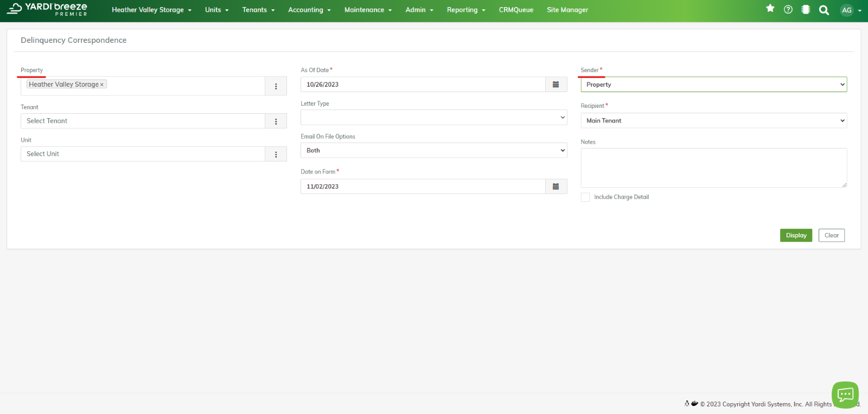This screenshot has width=868, height=414.
Task: Open the Reporting menu
Action: tap(465, 10)
